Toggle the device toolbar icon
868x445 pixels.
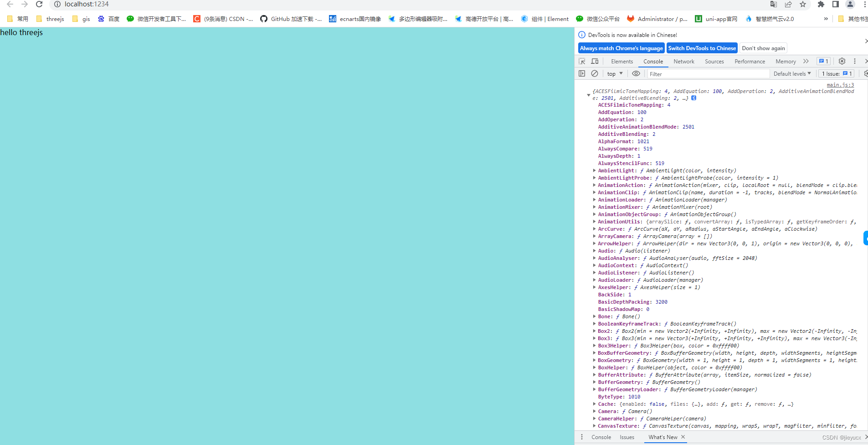click(595, 61)
